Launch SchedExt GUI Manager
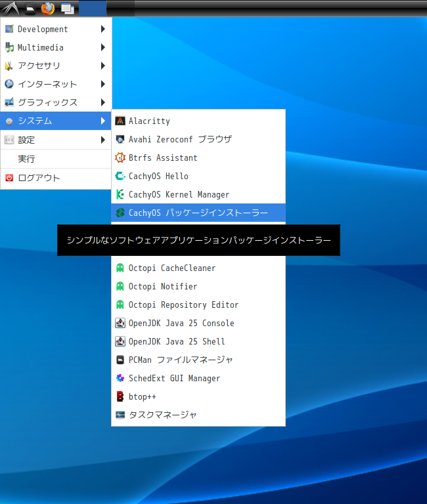The image size is (427, 504). (198, 378)
